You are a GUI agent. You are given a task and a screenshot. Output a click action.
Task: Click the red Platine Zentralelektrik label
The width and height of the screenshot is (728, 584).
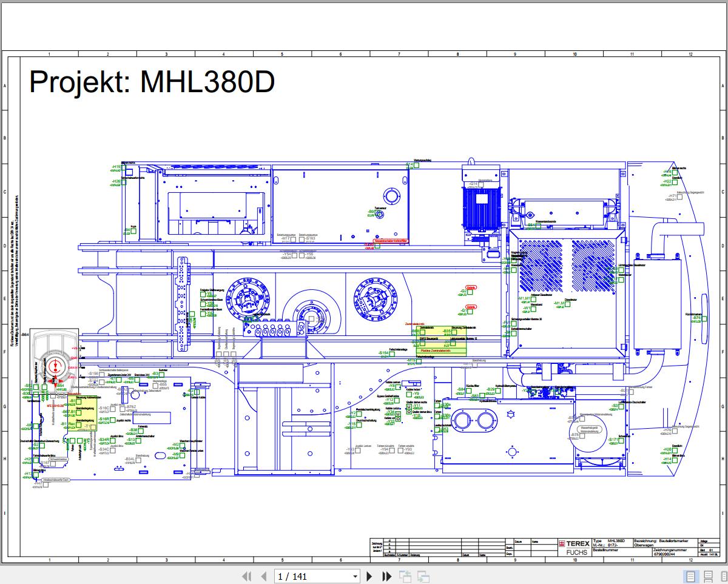click(x=436, y=351)
